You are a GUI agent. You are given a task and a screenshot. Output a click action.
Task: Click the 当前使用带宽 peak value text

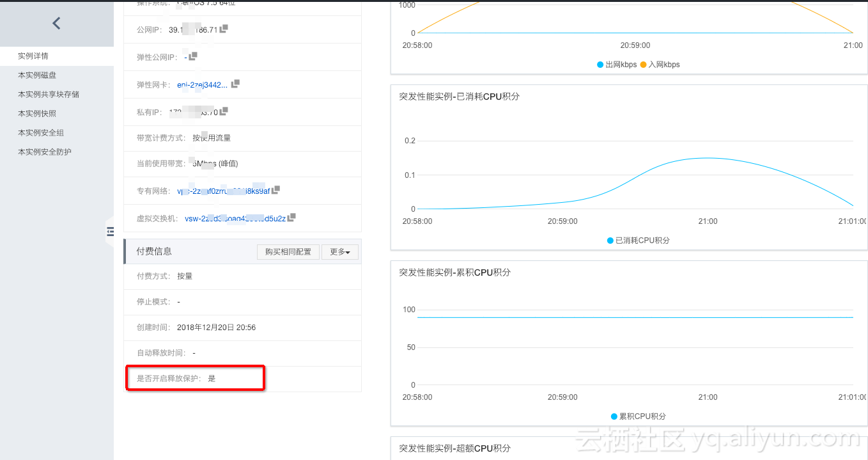click(215, 164)
